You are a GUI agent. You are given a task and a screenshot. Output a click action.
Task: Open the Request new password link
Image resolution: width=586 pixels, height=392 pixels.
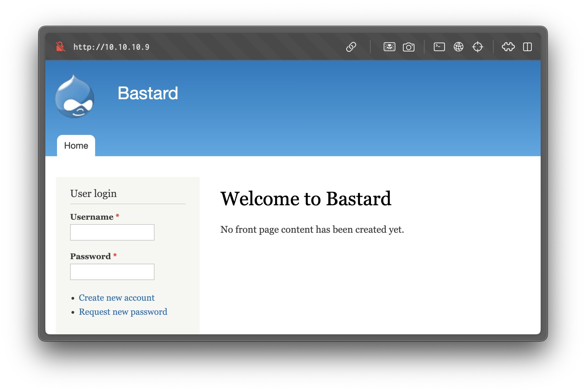point(123,312)
